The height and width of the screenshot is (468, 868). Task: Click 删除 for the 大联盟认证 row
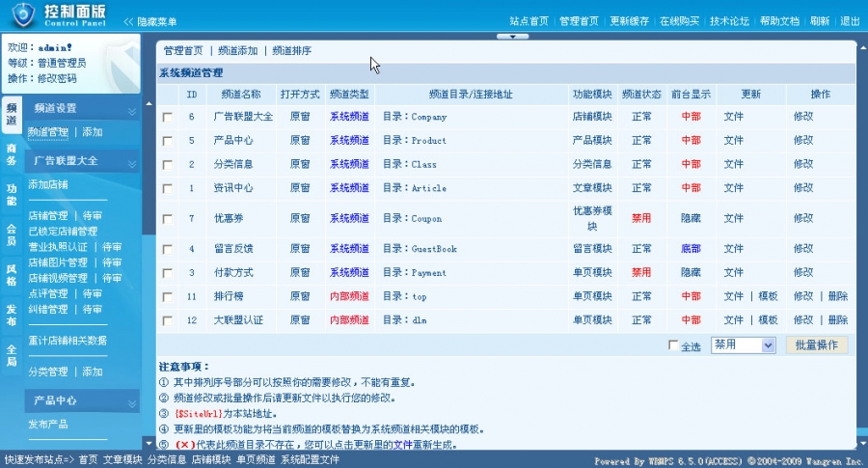[838, 320]
